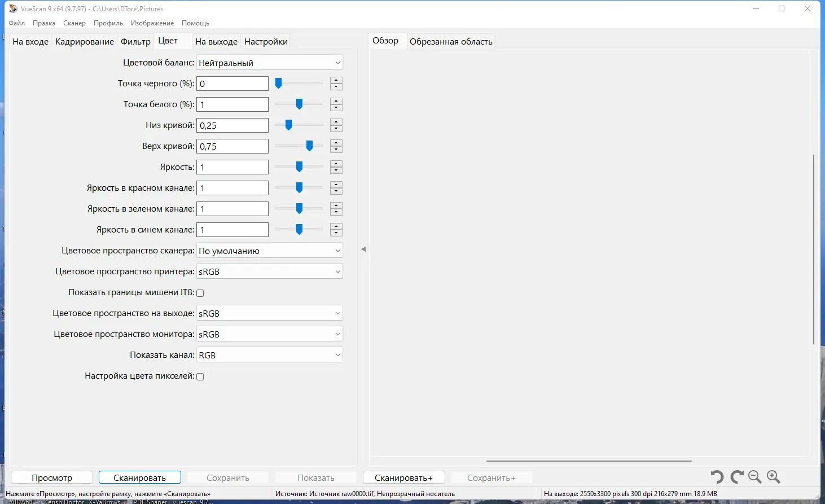Focus the Точка белого (%) input field

click(232, 104)
